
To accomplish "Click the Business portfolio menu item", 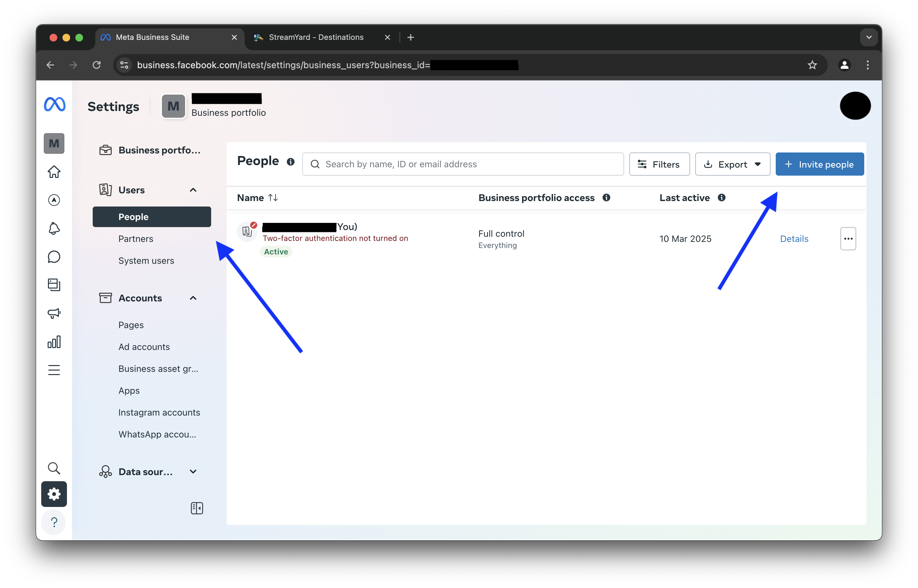I will 149,150.
